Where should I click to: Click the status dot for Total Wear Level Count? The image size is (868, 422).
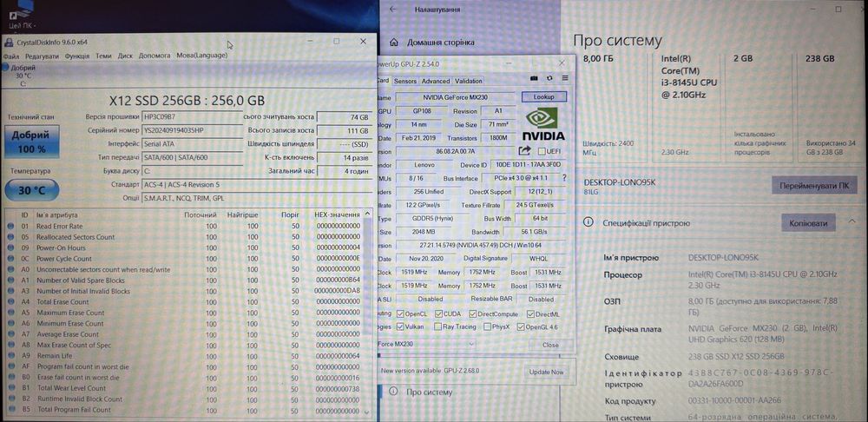[10, 388]
